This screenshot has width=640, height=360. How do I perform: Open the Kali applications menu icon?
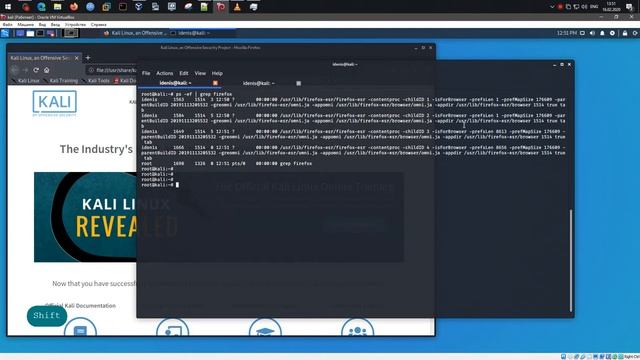(5, 33)
